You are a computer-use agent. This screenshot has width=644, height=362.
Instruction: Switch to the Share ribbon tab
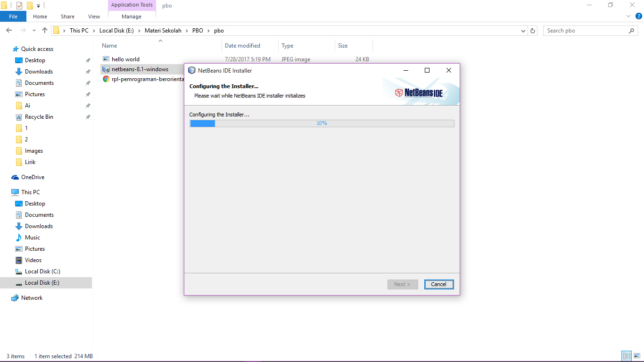pos(67,16)
